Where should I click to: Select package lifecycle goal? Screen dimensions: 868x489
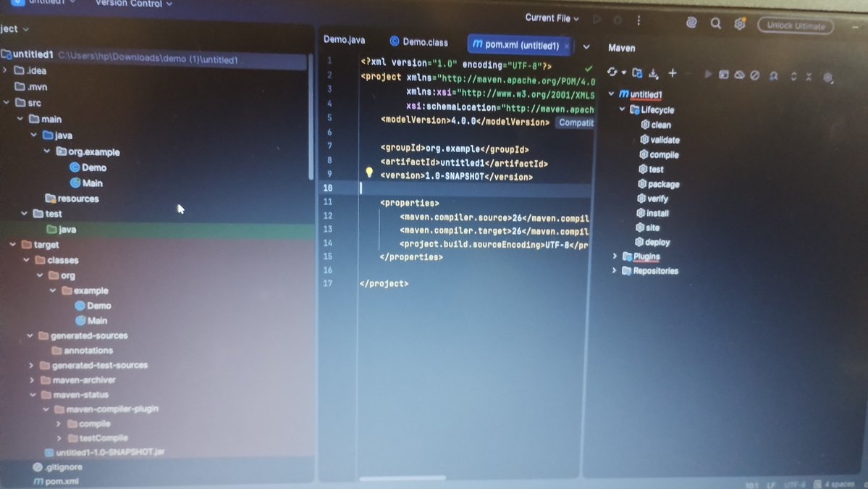(658, 185)
